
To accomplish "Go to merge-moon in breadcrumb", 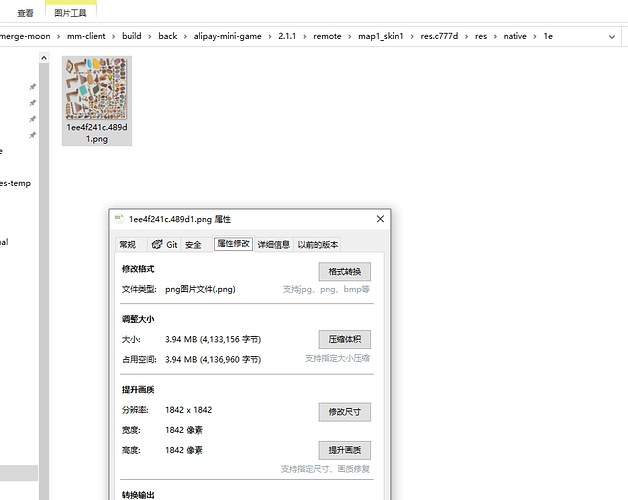I will point(25,36).
